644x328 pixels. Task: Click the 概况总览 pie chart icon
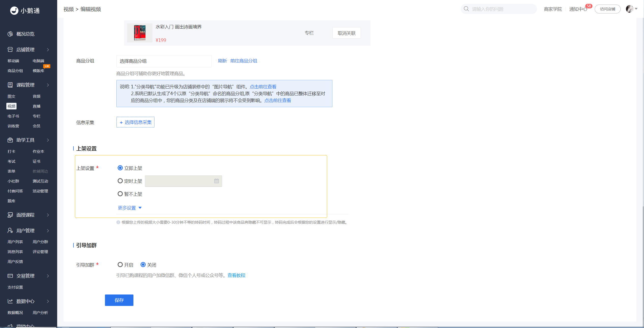pyautogui.click(x=10, y=34)
